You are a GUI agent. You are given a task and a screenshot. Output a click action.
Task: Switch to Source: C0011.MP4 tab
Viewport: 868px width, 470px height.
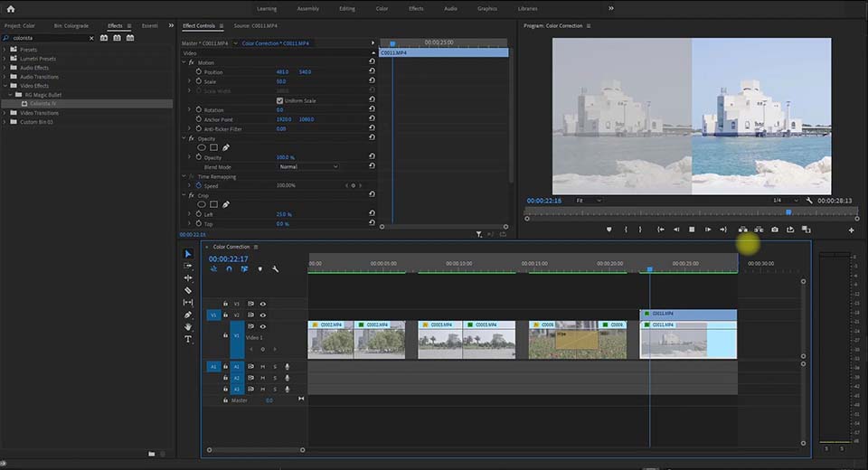[x=256, y=25]
